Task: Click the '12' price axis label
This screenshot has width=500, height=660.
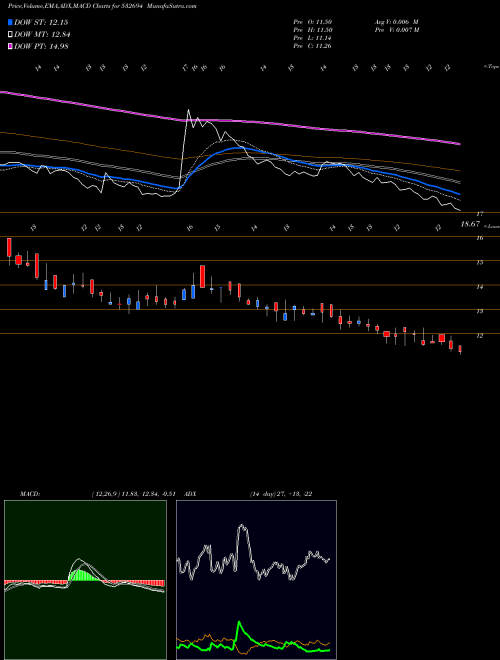Action: coord(479,335)
